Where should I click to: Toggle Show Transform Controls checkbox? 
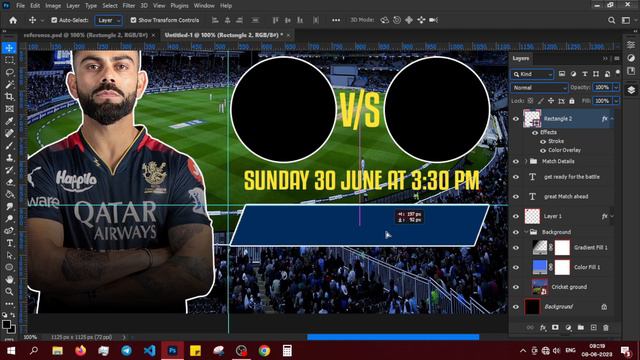(133, 20)
